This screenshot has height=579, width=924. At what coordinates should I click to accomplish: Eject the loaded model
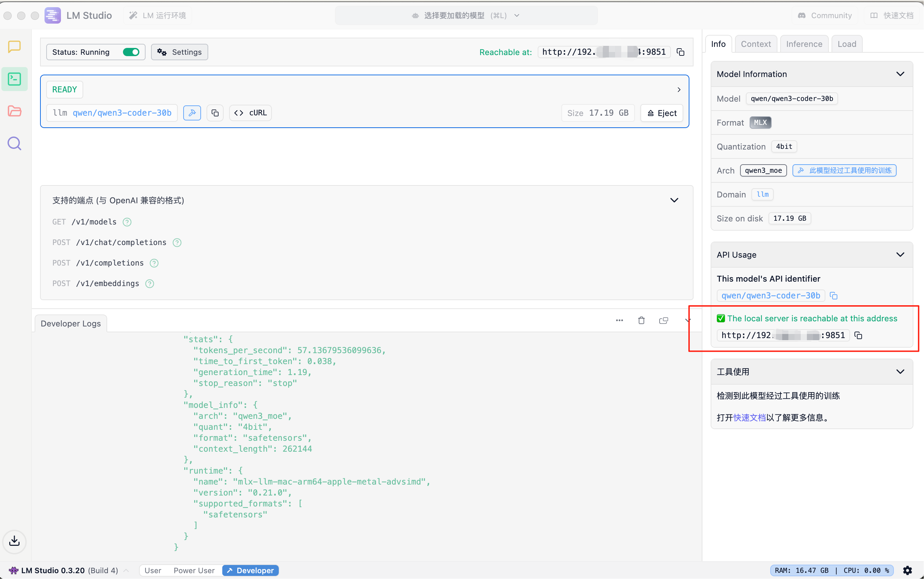click(662, 113)
